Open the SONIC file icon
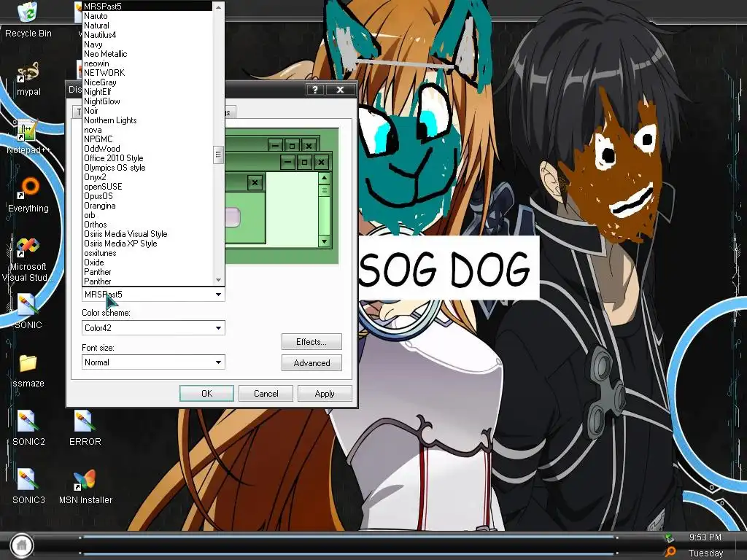This screenshot has height=560, width=747. (x=28, y=311)
